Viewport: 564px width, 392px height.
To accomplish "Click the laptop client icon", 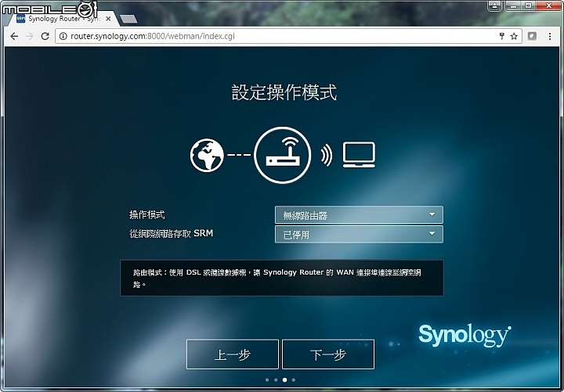I will point(359,154).
